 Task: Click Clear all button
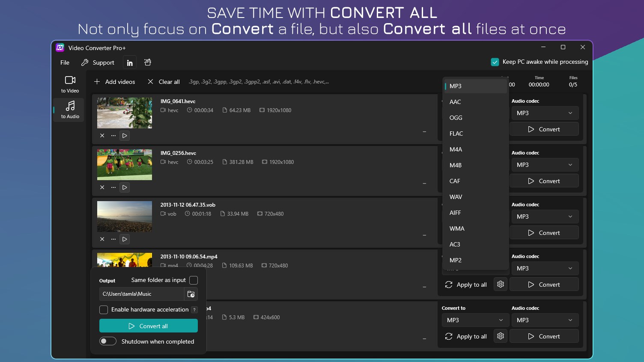click(164, 82)
